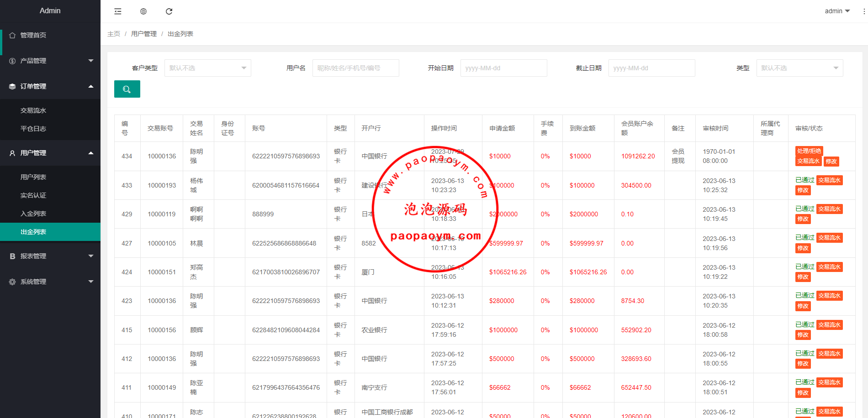Open the 类型 filter dropdown
Viewport: 868px width, 418px height.
[x=799, y=68]
